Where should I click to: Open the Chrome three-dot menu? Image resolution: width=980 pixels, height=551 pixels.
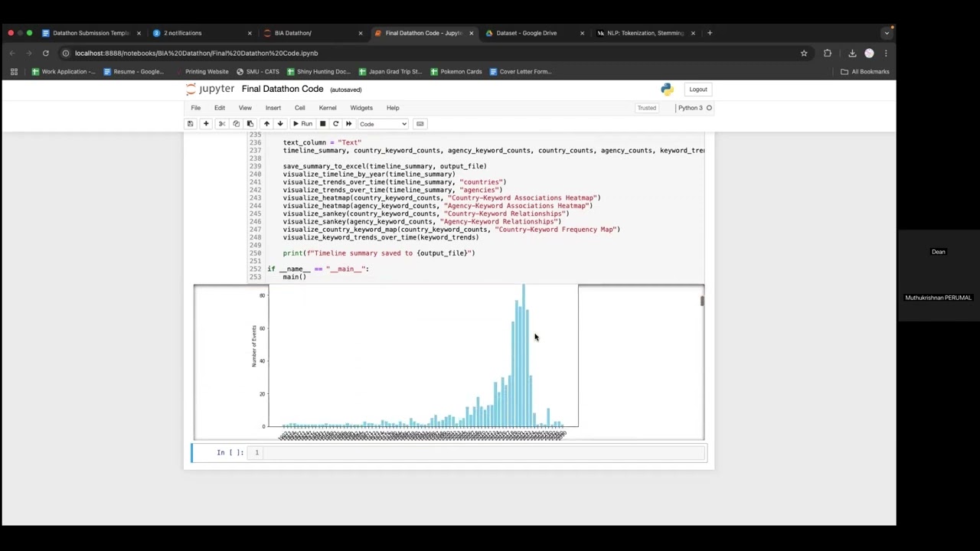[x=886, y=53]
